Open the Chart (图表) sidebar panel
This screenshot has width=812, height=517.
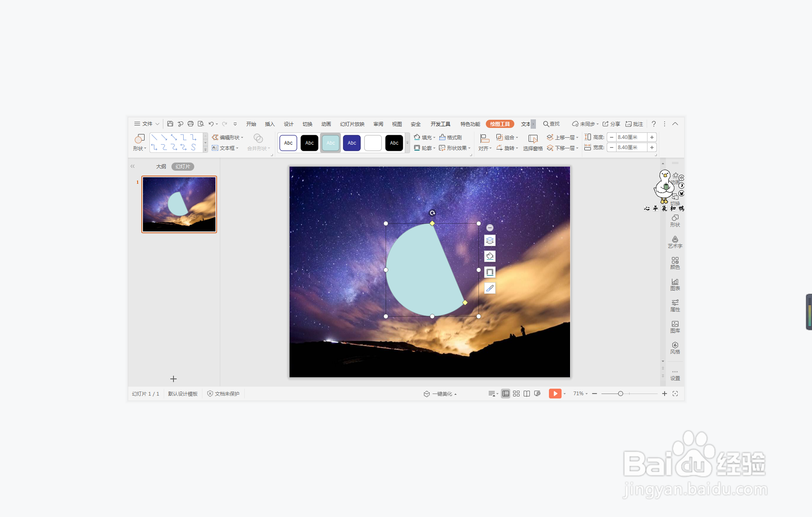[675, 284]
